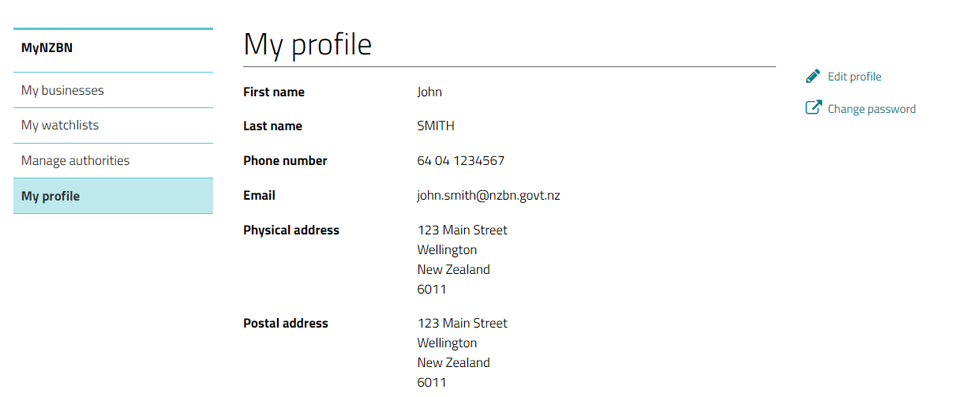
Task: Open the Change password link
Action: (x=871, y=109)
